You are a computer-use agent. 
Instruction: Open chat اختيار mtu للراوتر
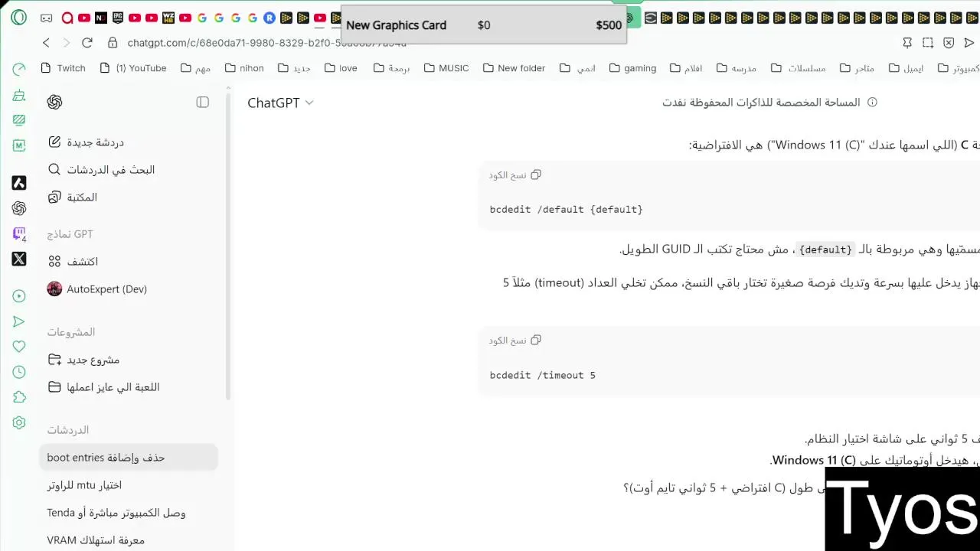click(x=129, y=485)
